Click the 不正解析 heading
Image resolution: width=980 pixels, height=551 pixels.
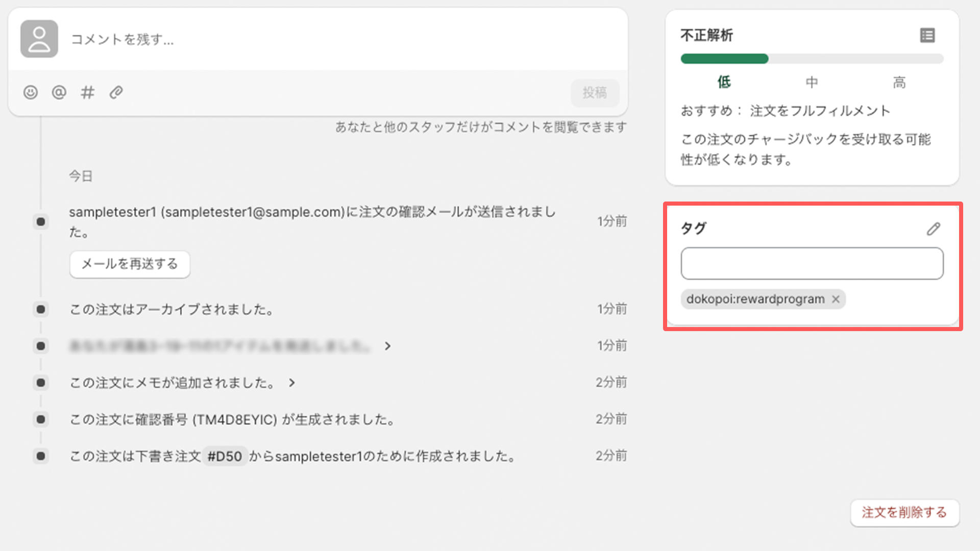(706, 35)
